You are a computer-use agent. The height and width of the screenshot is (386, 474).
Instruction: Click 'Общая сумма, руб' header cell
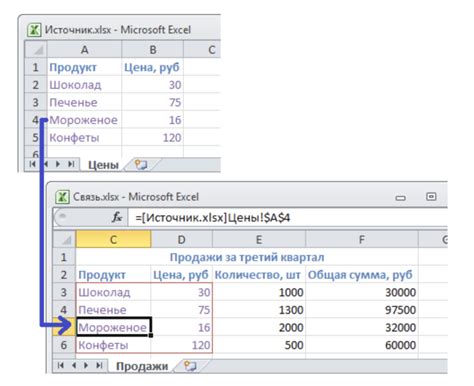tap(362, 275)
